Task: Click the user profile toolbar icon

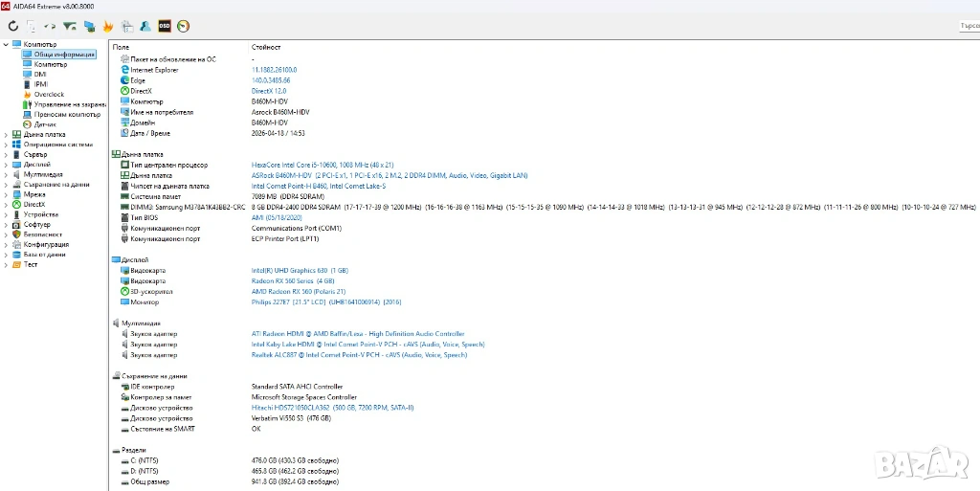Action: [145, 26]
